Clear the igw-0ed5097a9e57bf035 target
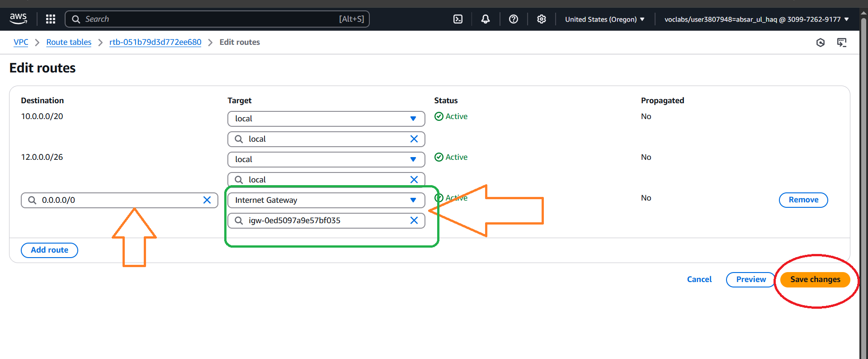The height and width of the screenshot is (359, 868). click(414, 220)
